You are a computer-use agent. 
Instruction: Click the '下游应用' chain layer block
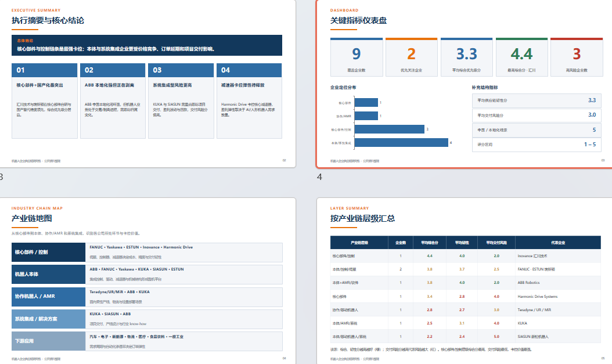pos(48,341)
